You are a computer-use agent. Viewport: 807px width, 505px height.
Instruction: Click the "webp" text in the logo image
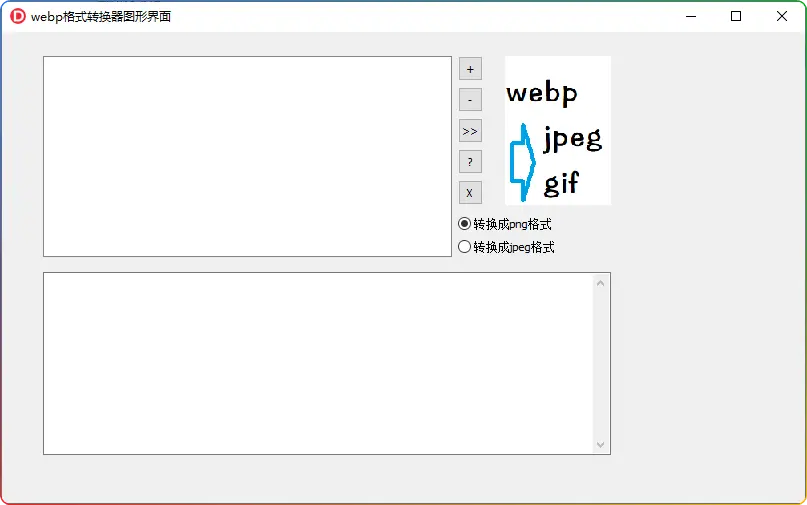pyautogui.click(x=541, y=94)
